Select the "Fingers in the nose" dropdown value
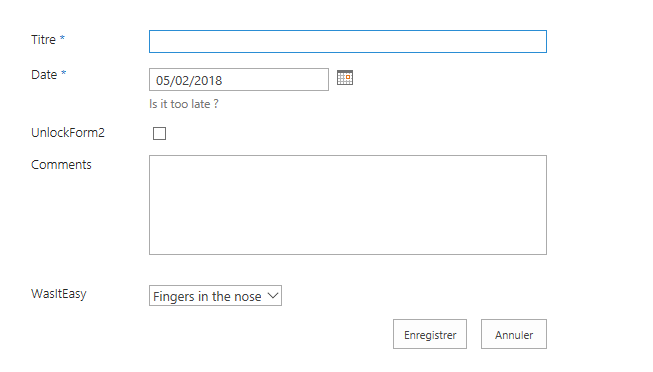 [207, 296]
